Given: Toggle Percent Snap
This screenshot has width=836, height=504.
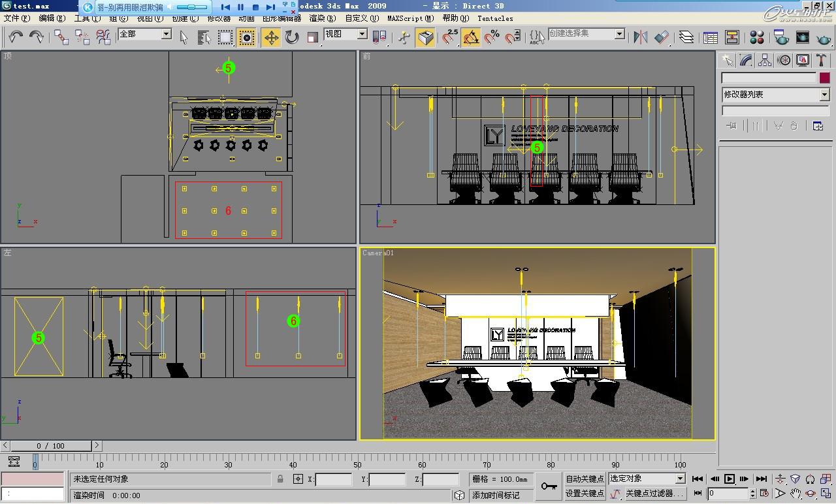Looking at the screenshot, I should tap(492, 37).
